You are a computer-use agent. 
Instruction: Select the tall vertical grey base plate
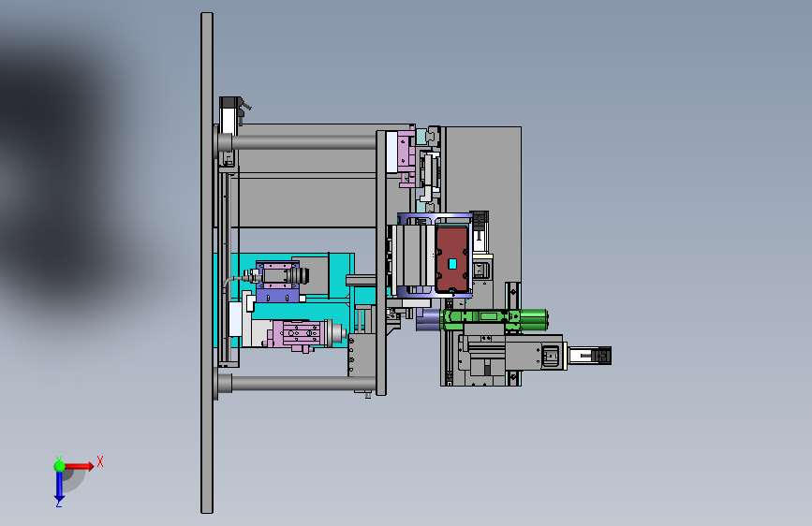point(207,263)
